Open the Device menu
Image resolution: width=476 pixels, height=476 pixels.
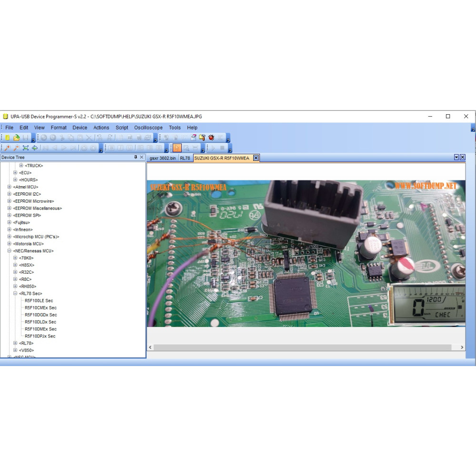(80, 128)
